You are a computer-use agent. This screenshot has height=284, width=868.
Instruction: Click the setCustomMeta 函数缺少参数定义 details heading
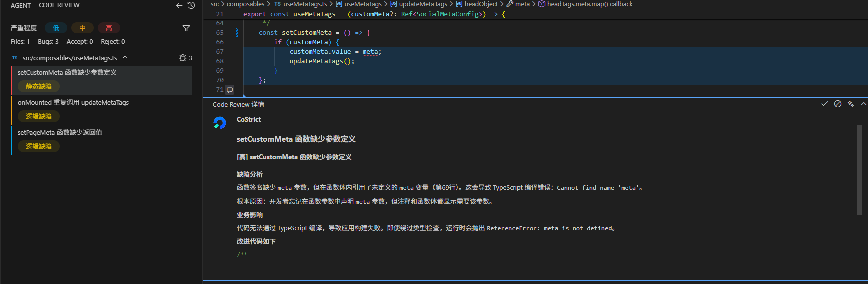tap(296, 139)
